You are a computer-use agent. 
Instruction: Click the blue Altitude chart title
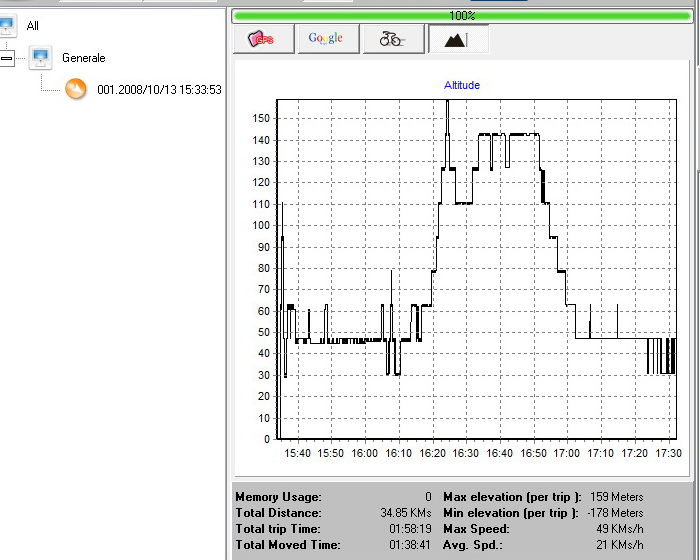[462, 86]
